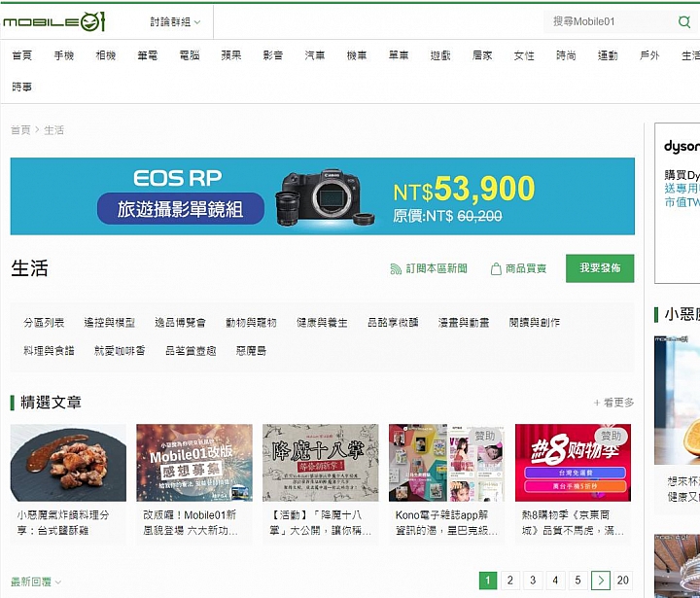This screenshot has width=700, height=598.
Task: Open the EOS RP camera banner ad
Action: click(323, 196)
